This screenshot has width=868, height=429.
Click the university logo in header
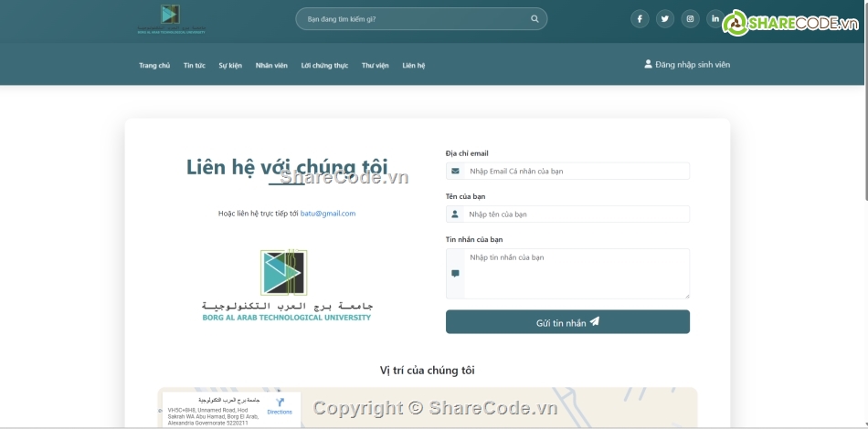pyautogui.click(x=171, y=18)
